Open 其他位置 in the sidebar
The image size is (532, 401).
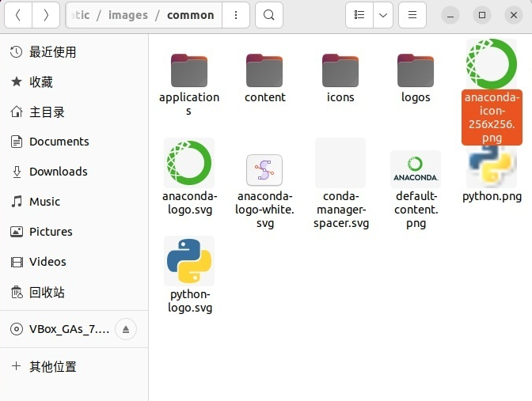click(53, 367)
